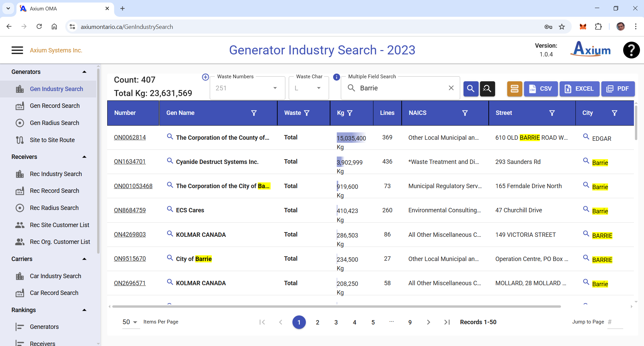Click the black reset search button

487,89
